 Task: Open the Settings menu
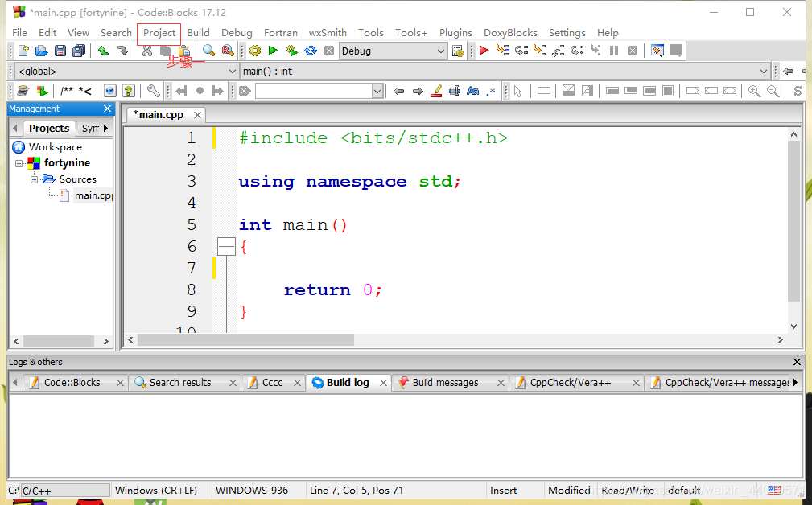point(567,33)
